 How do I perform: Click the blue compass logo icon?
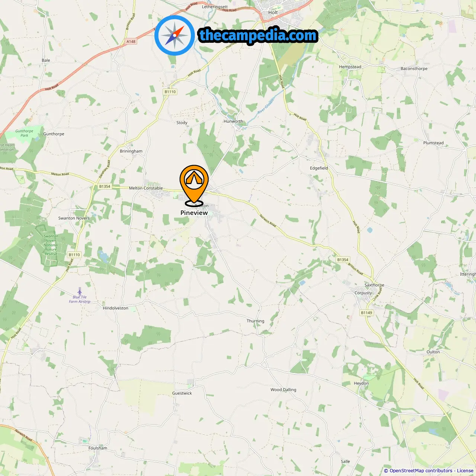(174, 35)
